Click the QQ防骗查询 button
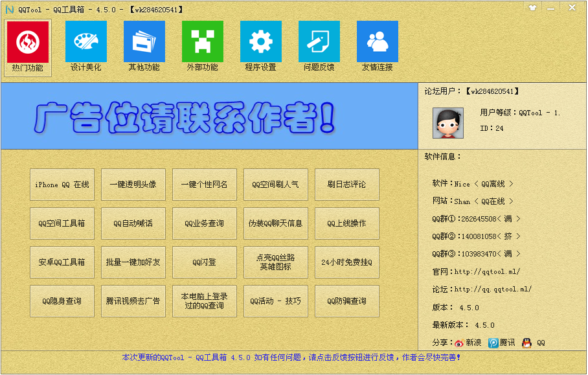The width and height of the screenshot is (588, 375). point(347,301)
